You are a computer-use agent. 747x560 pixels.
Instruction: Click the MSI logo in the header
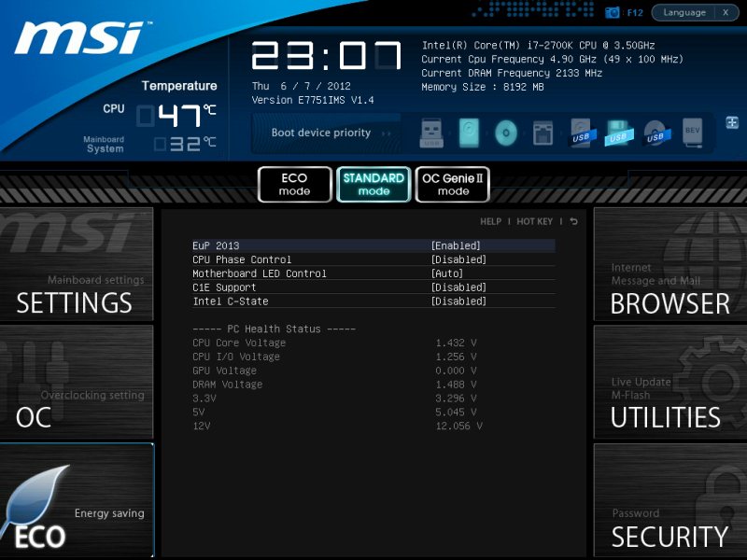point(81,37)
